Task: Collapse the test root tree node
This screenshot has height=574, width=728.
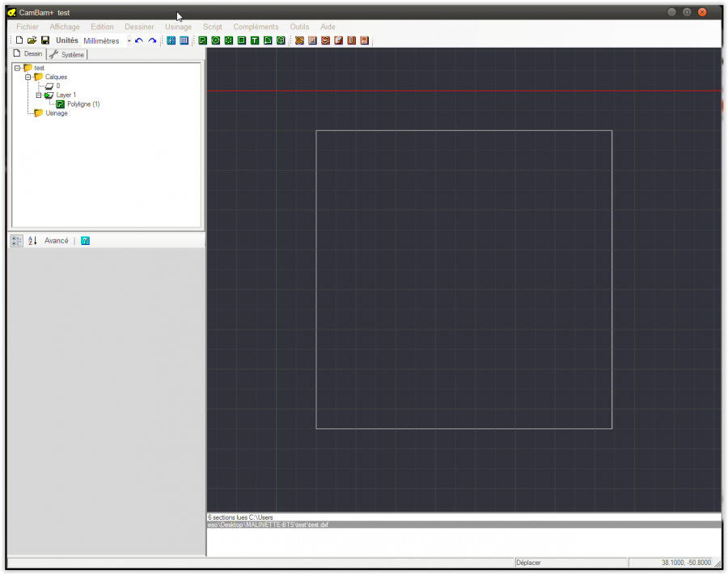Action: click(x=17, y=68)
